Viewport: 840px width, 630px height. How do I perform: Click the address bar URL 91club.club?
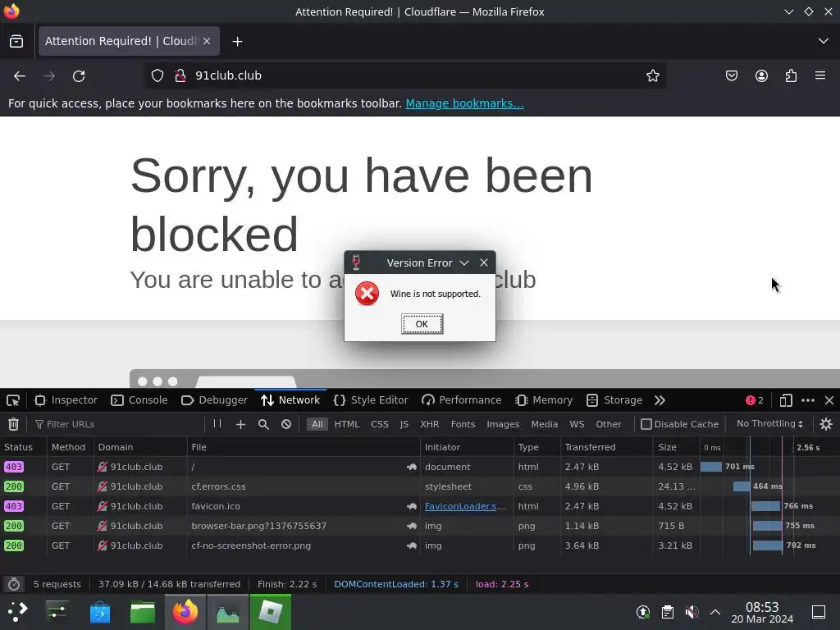[228, 75]
